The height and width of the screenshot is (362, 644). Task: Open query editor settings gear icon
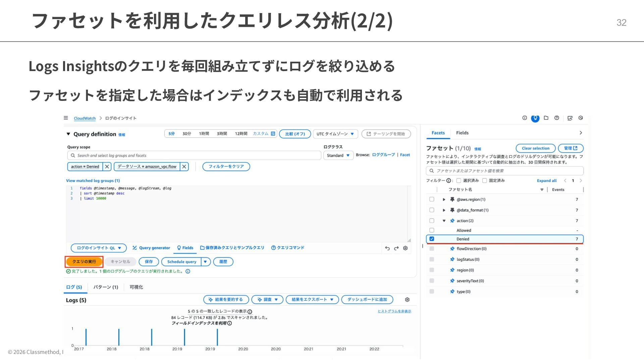click(x=405, y=248)
